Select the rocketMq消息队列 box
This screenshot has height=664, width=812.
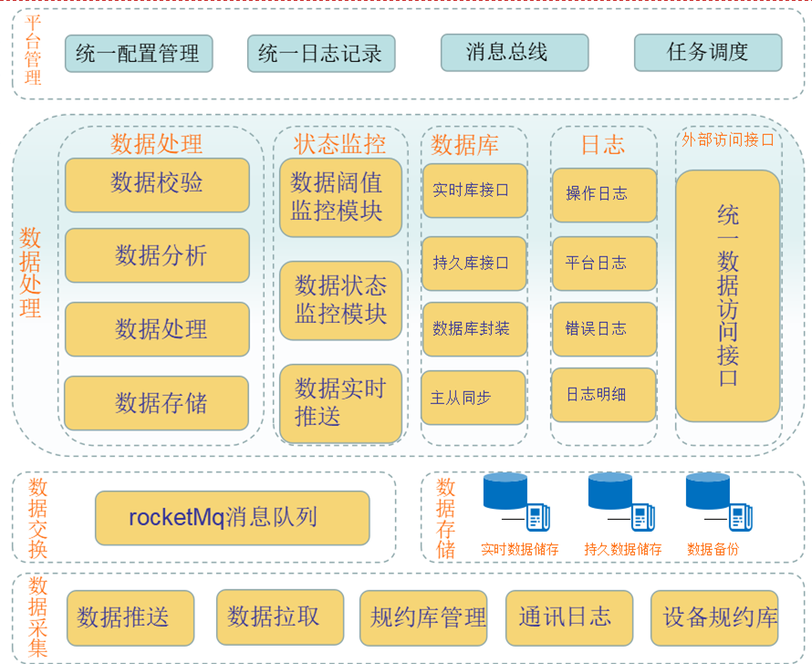tap(232, 518)
